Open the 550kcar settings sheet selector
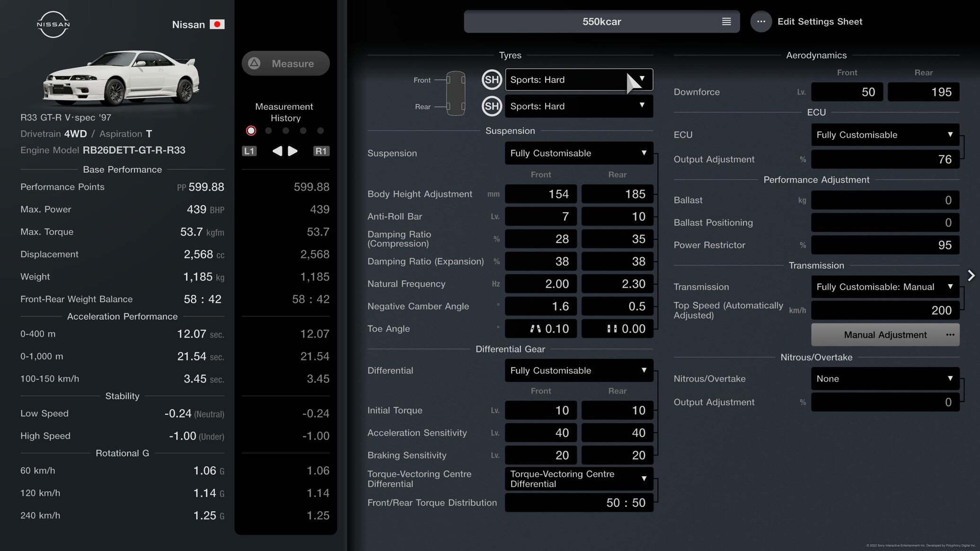 pyautogui.click(x=601, y=21)
